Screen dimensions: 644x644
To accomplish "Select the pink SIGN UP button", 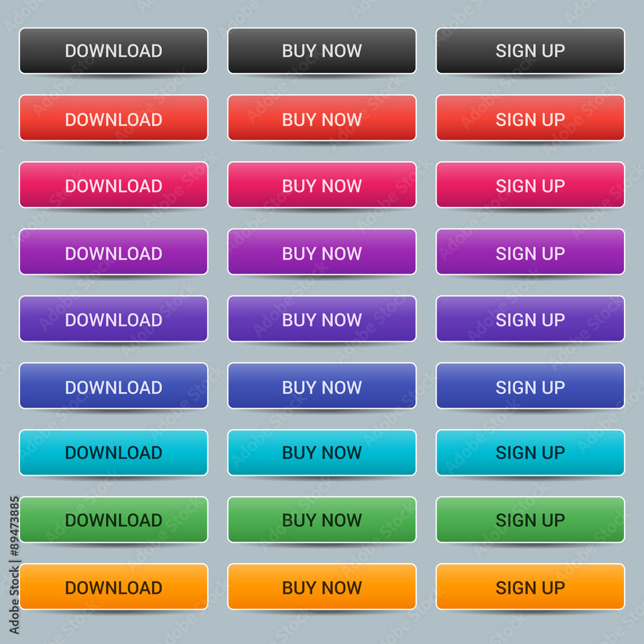I will coord(530,185).
